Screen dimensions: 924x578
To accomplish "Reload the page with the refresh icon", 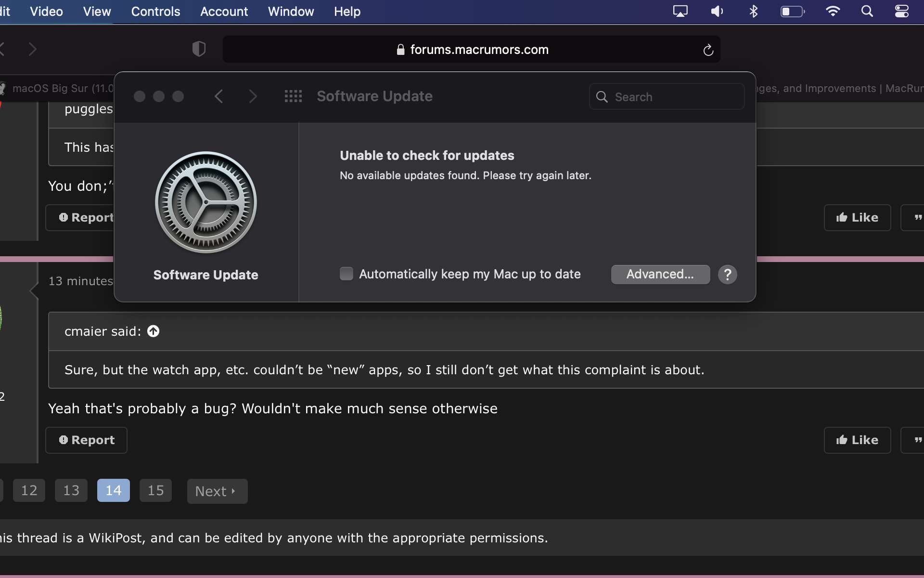I will click(708, 50).
